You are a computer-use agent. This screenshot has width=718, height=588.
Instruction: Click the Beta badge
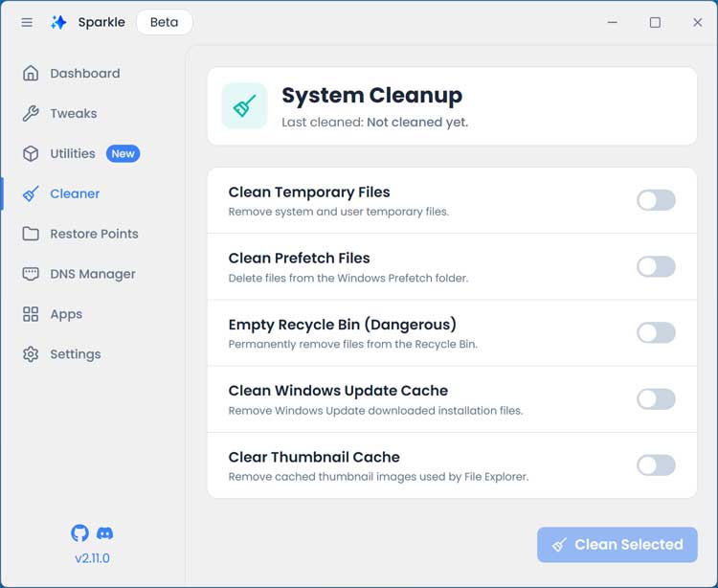pos(165,22)
